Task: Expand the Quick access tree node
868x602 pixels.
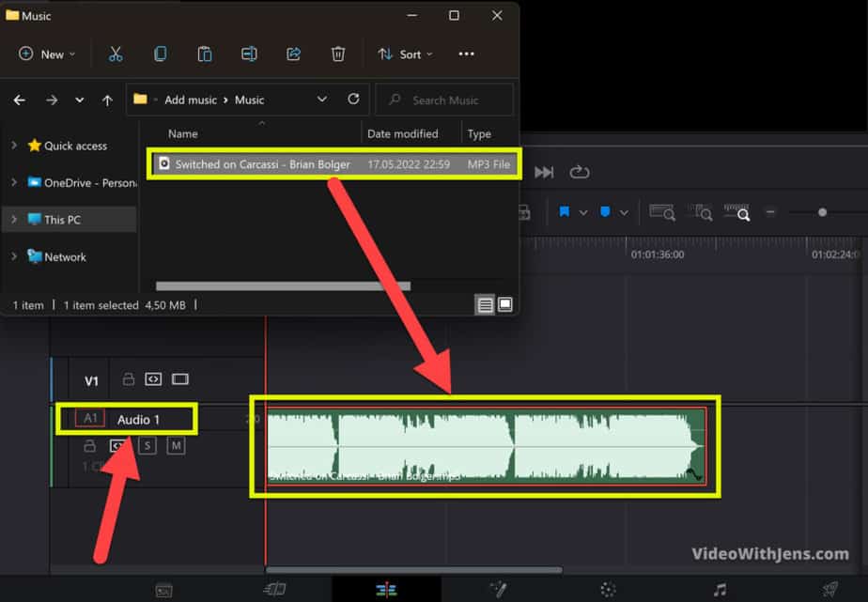Action: (13, 146)
